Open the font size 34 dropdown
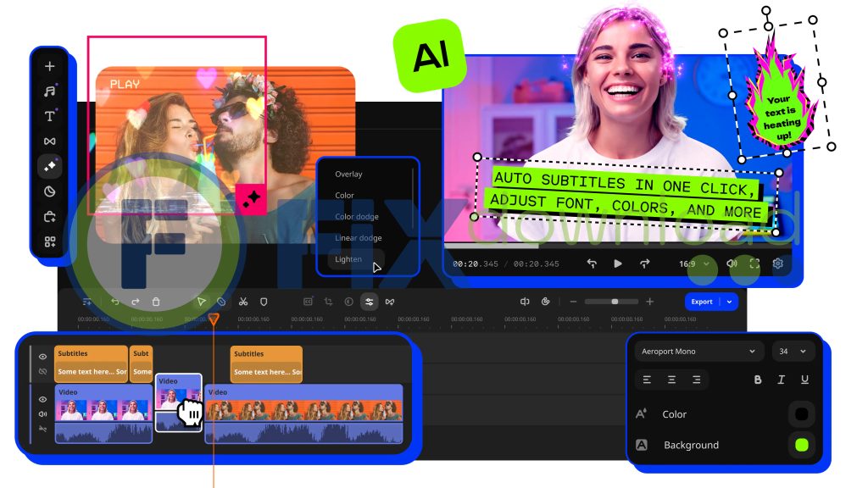This screenshot has height=488, width=868. pyautogui.click(x=793, y=352)
